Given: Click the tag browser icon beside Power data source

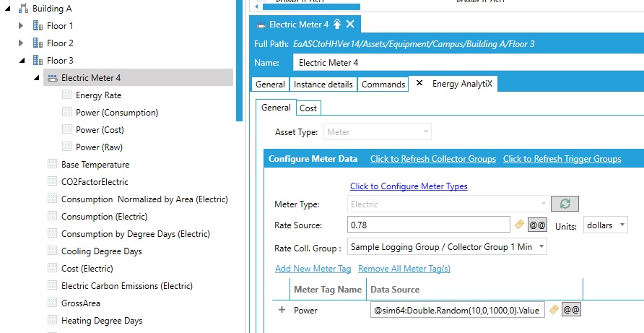Looking at the screenshot, I should (x=553, y=310).
